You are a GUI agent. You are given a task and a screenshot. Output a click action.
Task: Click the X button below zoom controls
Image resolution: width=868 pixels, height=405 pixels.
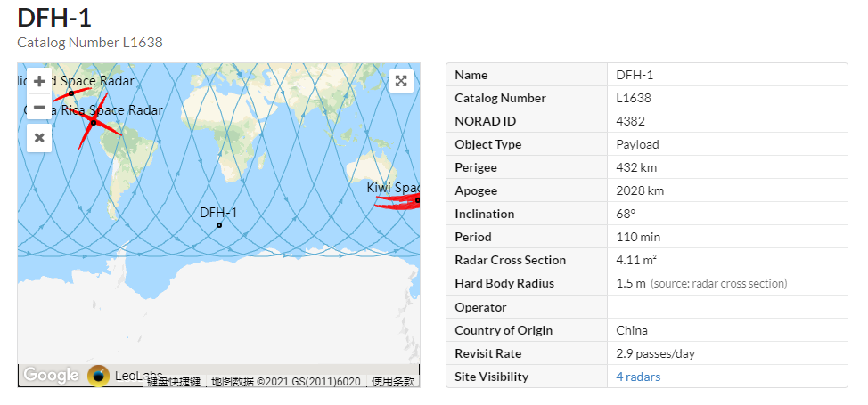tap(39, 138)
